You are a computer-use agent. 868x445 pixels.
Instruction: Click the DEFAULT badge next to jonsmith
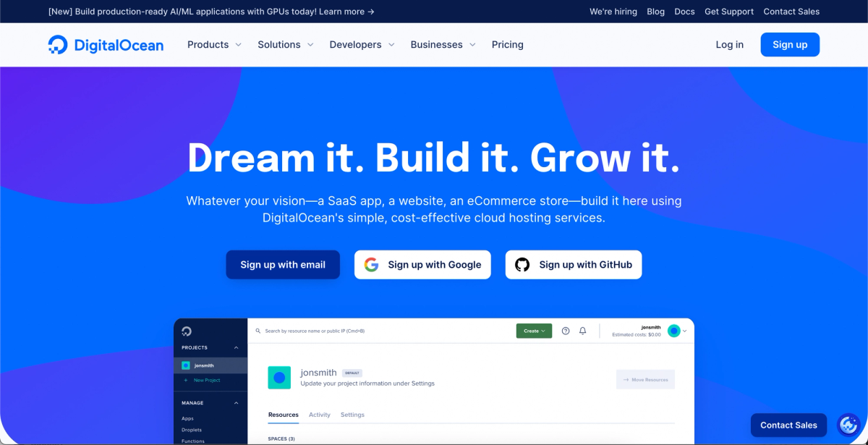pos(352,373)
